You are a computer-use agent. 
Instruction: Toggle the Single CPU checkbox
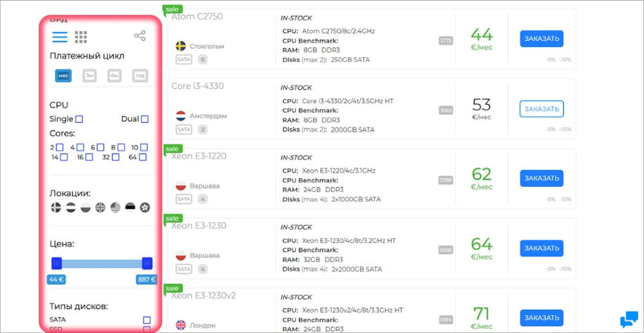(x=79, y=119)
